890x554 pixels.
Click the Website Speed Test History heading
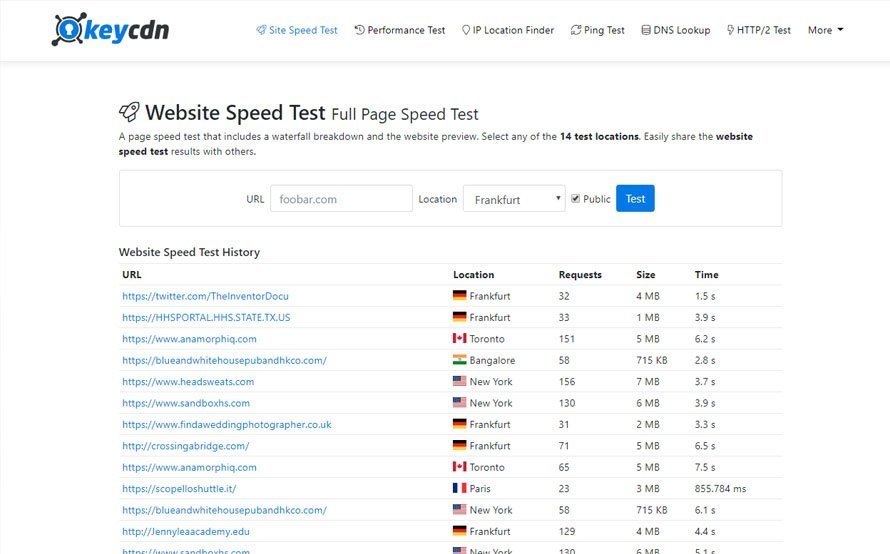[x=189, y=252]
